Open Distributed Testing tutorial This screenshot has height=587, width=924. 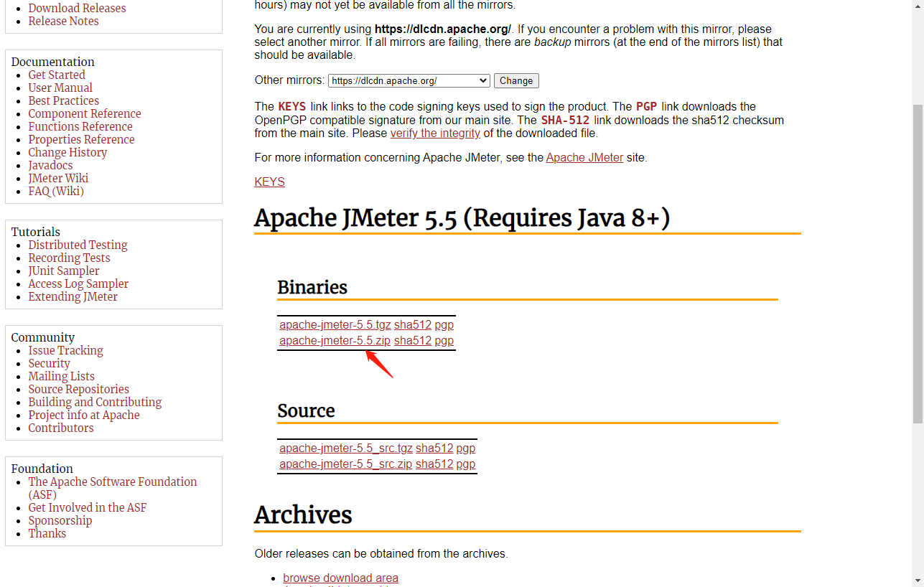78,245
